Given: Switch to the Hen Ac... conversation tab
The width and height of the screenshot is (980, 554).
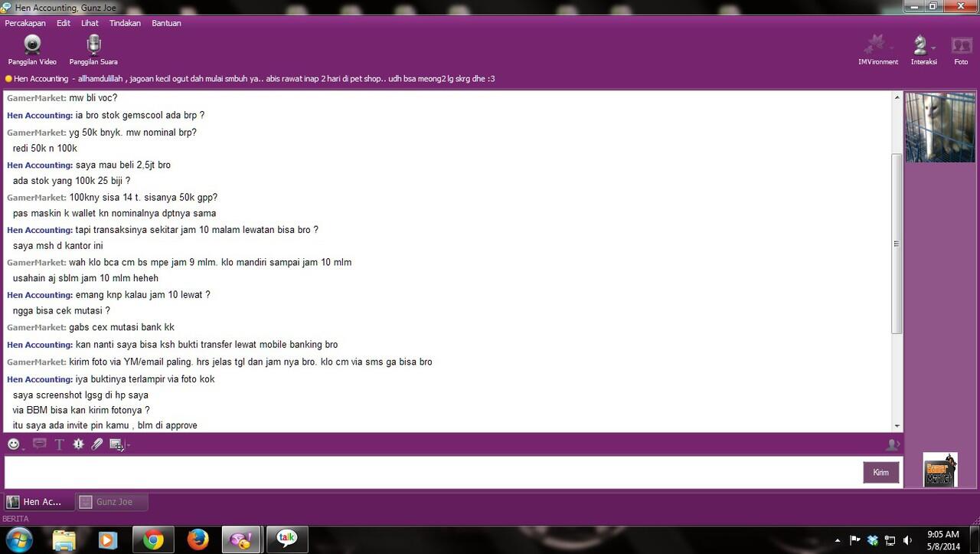Looking at the screenshot, I should click(38, 502).
